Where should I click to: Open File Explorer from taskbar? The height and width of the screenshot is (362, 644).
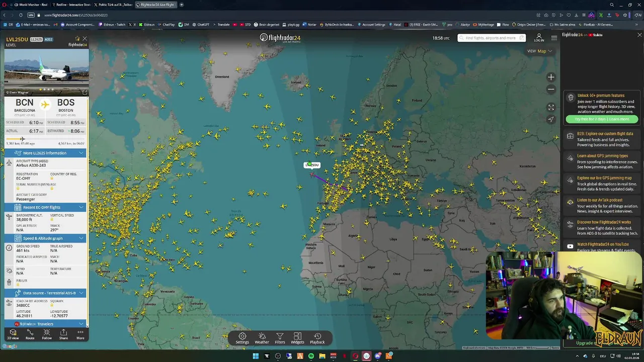click(322, 356)
